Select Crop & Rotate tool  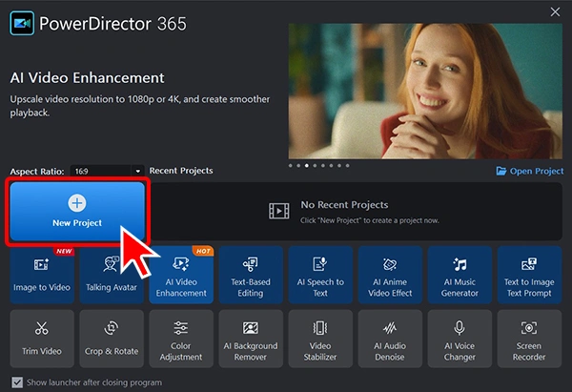pyautogui.click(x=112, y=339)
